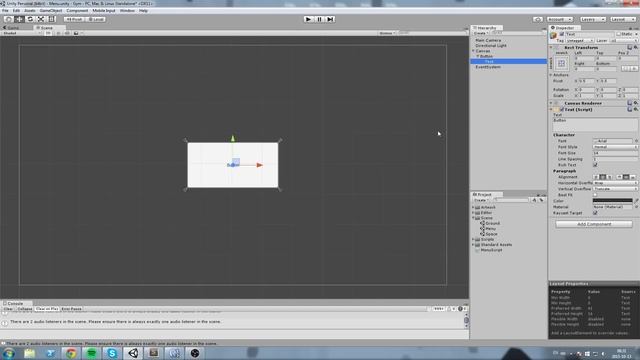Toggle the Best Fit checkbox

click(x=595, y=195)
